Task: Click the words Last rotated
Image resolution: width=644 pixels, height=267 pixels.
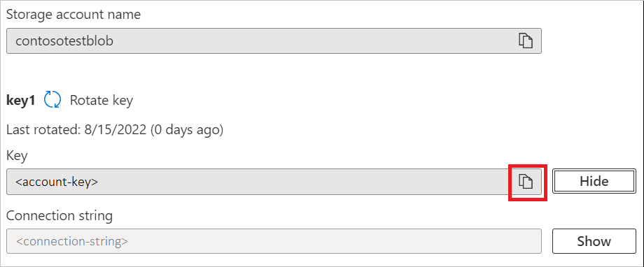Action: 44,131
